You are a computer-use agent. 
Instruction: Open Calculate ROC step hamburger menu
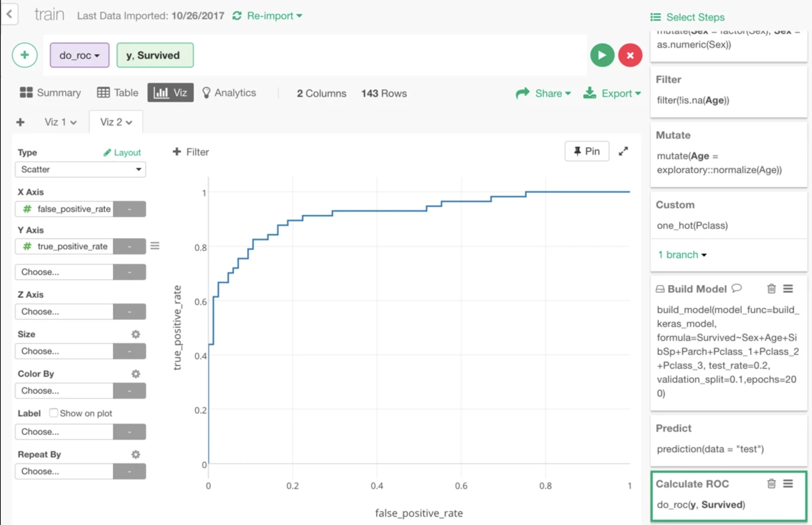[788, 484]
